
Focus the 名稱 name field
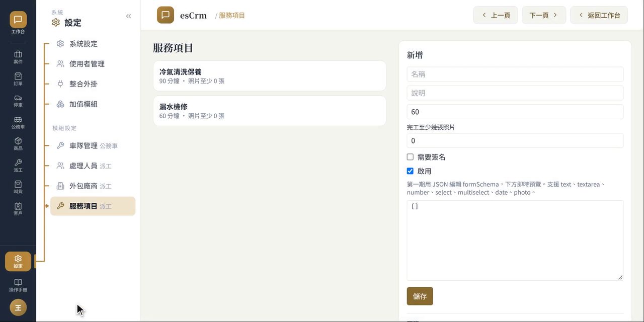tap(515, 74)
